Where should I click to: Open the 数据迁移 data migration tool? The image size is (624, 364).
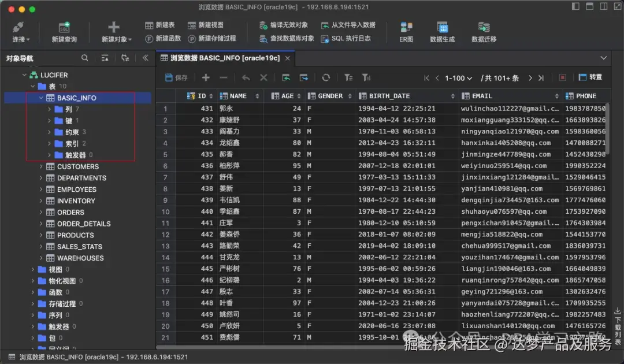point(484,32)
